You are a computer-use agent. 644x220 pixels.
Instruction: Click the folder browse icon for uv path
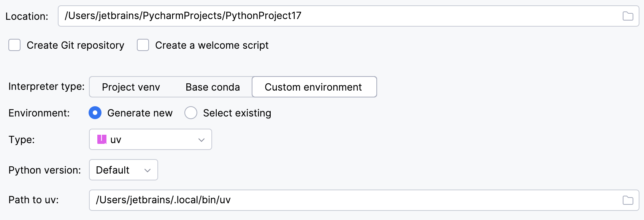(x=628, y=200)
